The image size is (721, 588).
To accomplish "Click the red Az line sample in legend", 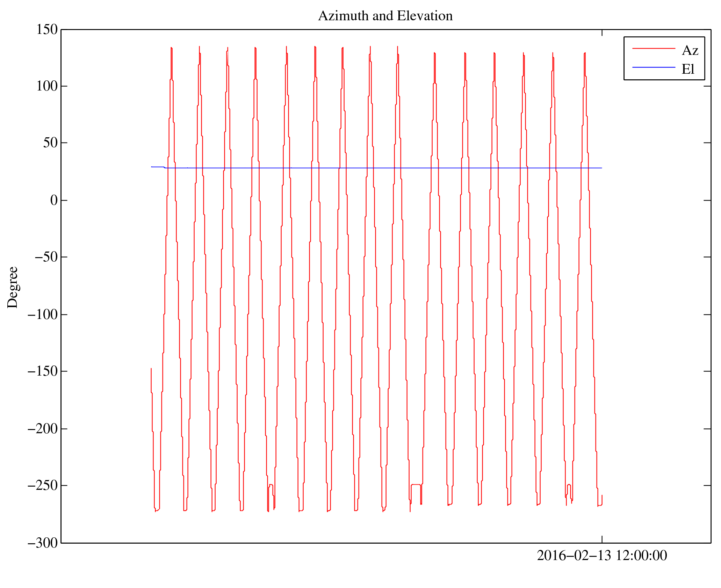I will coord(653,49).
